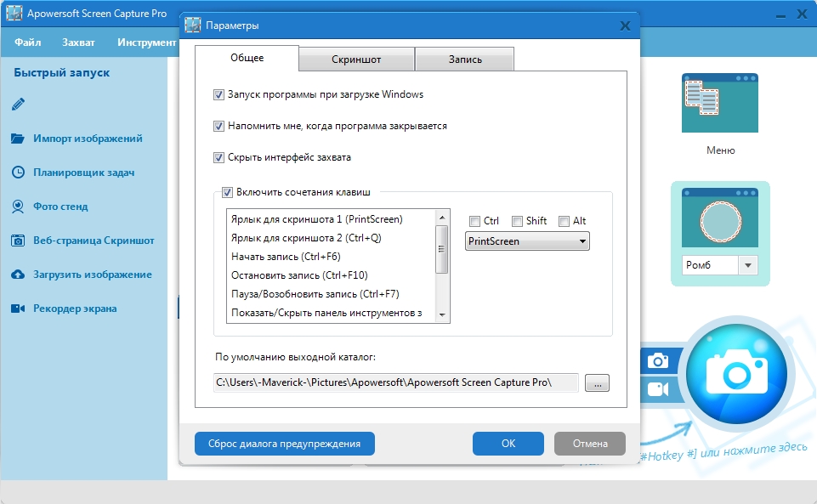Select Остановить запись (Ctrl+F10) row

click(x=332, y=275)
